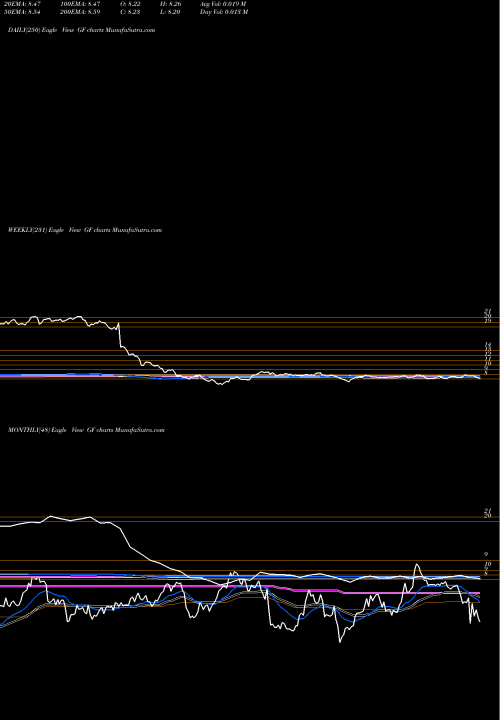The image size is (500, 720).
Task: Click the DAILY(250) Eagle View chart title
Action: click(82, 30)
